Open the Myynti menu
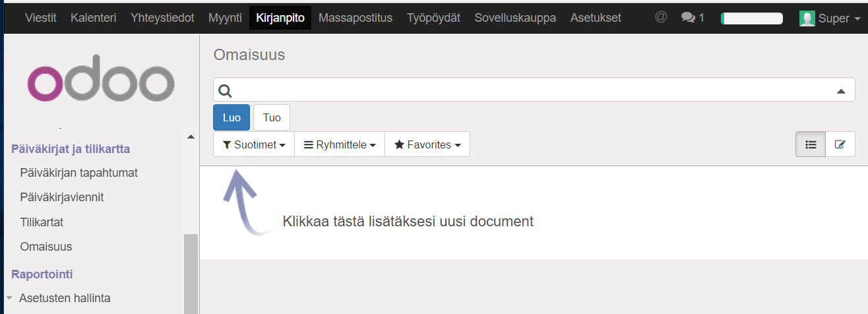 click(225, 18)
